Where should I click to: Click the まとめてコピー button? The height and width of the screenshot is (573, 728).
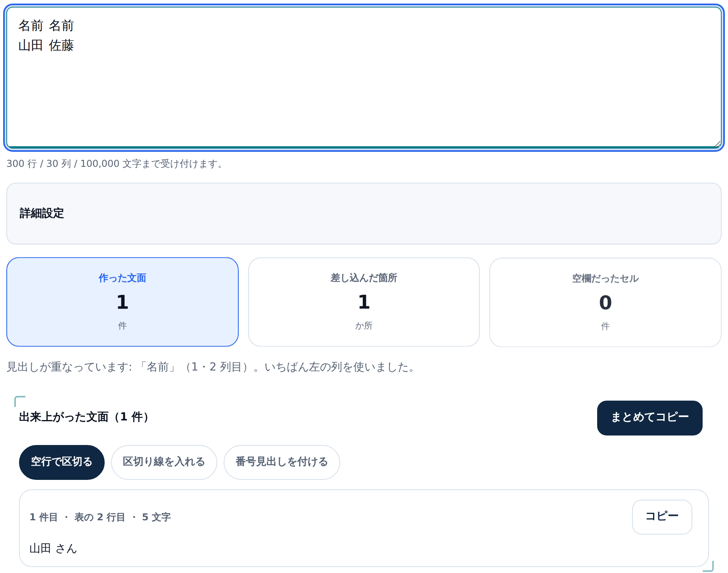649,418
